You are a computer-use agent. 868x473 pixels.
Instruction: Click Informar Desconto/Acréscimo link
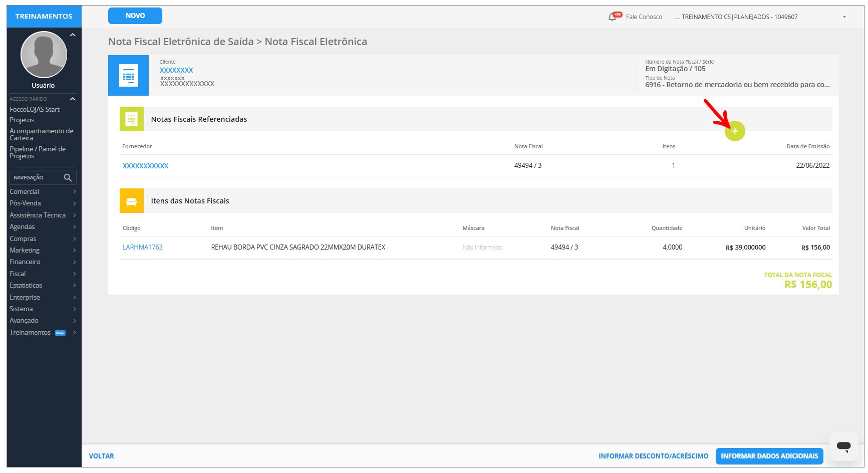pyautogui.click(x=653, y=456)
